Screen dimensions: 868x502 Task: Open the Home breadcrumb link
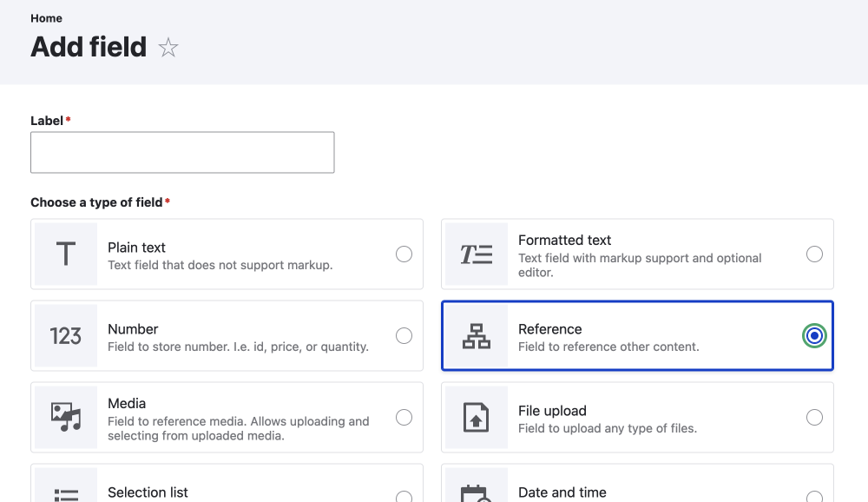point(47,18)
